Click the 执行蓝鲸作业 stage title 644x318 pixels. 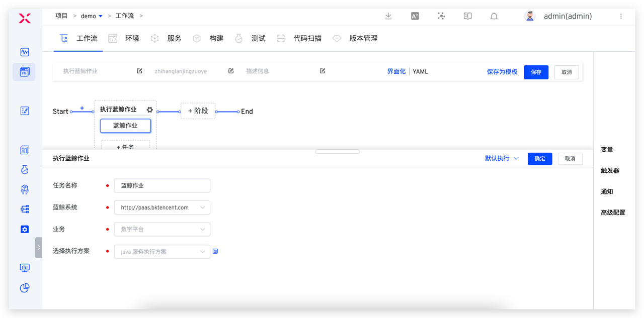point(118,110)
